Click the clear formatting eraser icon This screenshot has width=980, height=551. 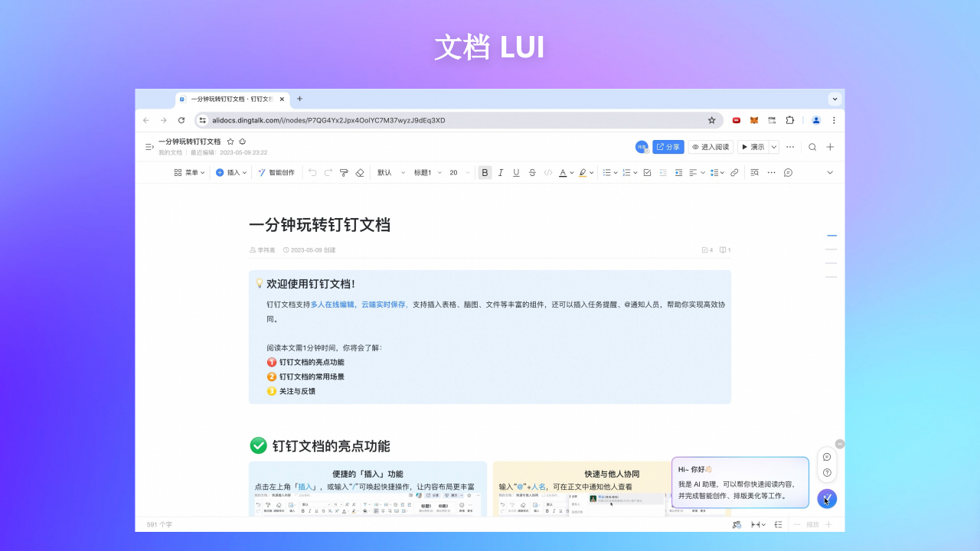click(360, 172)
